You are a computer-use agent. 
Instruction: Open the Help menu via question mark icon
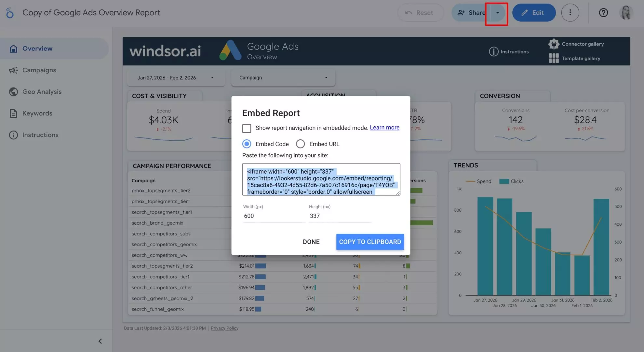[603, 13]
